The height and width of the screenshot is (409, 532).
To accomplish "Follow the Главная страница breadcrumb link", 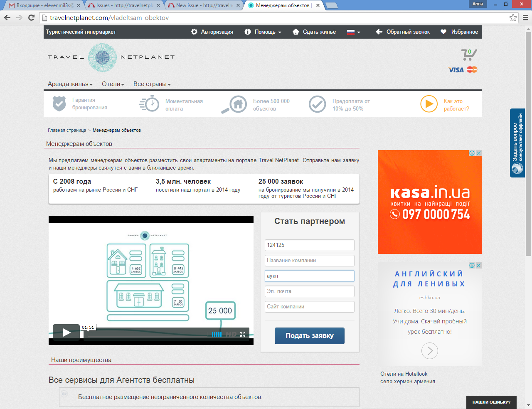I will [x=67, y=130].
